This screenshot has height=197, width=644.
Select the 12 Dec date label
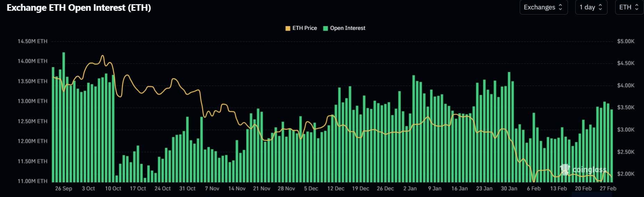click(336, 188)
